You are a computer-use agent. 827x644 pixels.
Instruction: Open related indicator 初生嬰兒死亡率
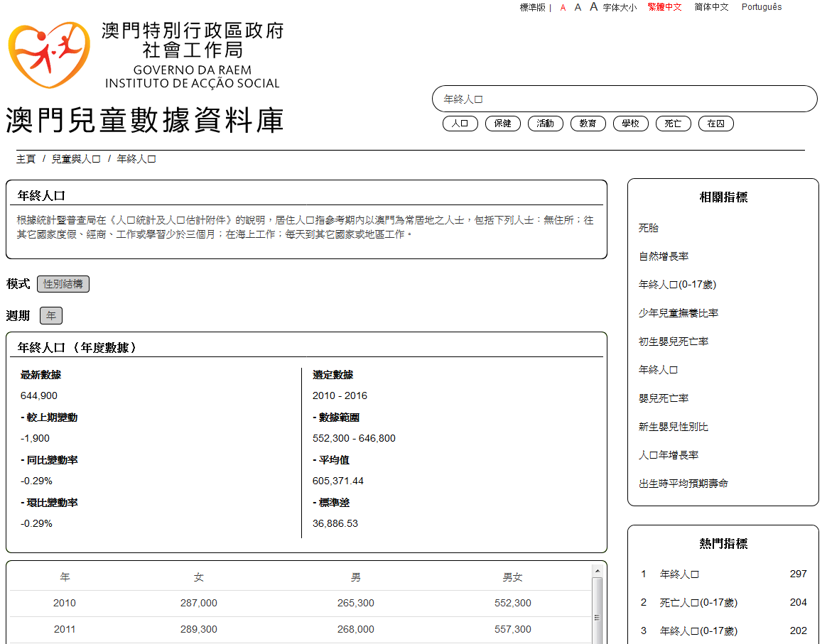pos(674,342)
